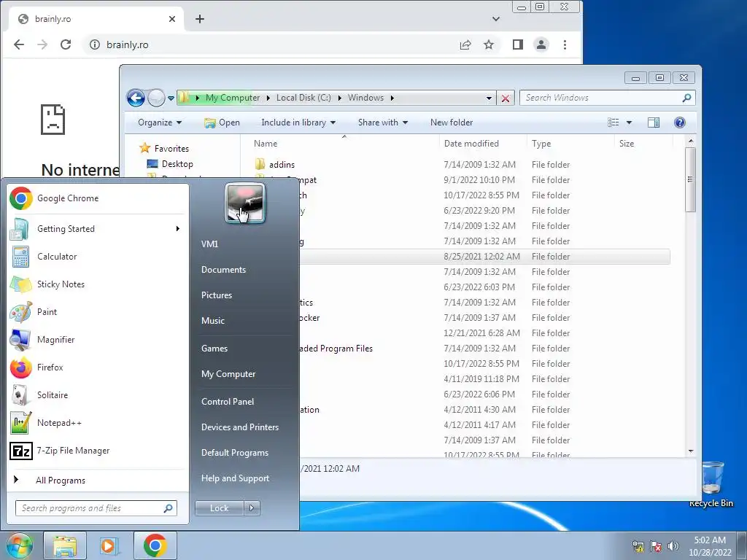Viewport: 747px width, 560px height.
Task: Click Open in the Explorer toolbar
Action: (222, 122)
